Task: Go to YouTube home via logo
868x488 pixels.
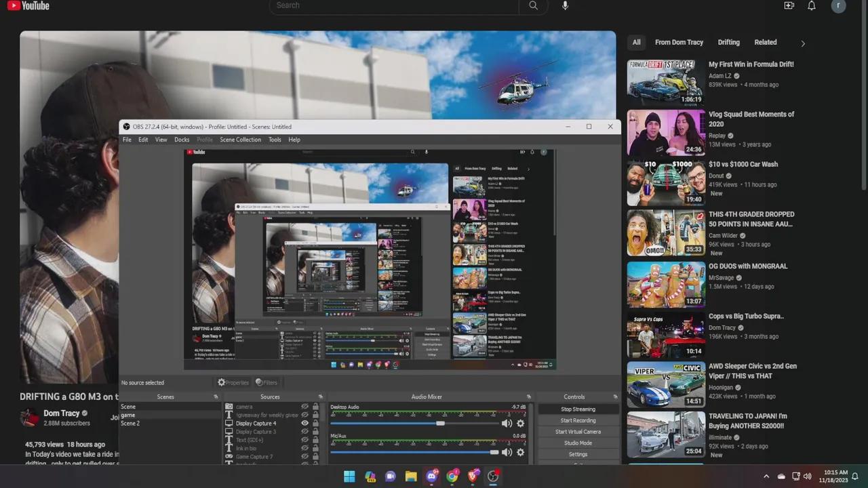Action: pos(28,5)
